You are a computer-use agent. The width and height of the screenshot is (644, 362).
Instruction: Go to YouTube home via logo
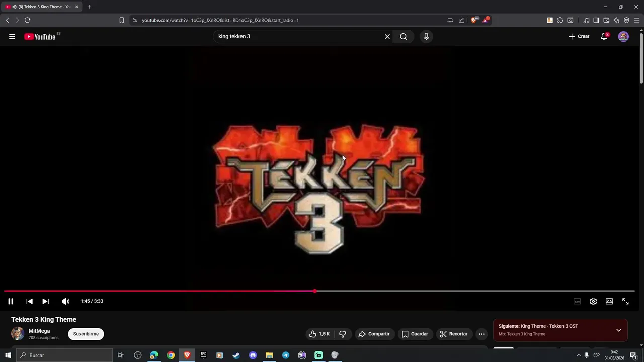[x=40, y=37]
